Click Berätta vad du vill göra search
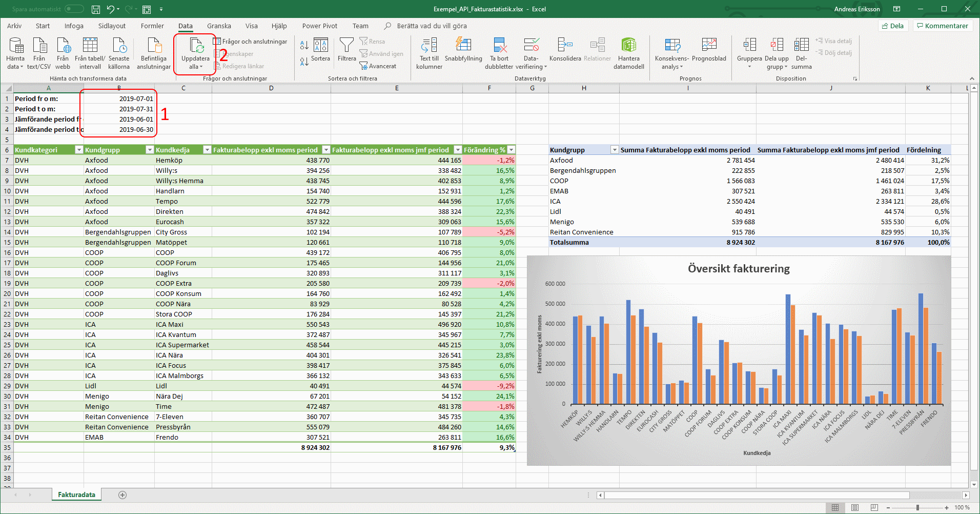Image resolution: width=980 pixels, height=514 pixels. point(432,26)
